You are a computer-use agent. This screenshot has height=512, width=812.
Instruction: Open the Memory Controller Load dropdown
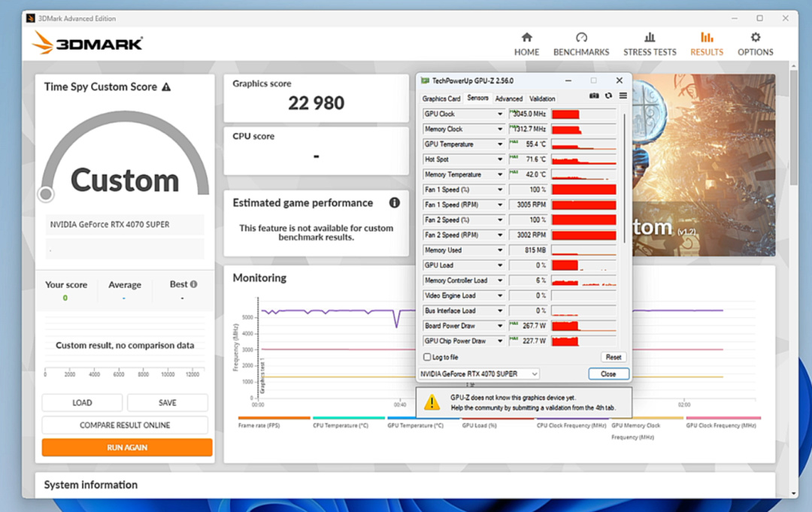[500, 280]
